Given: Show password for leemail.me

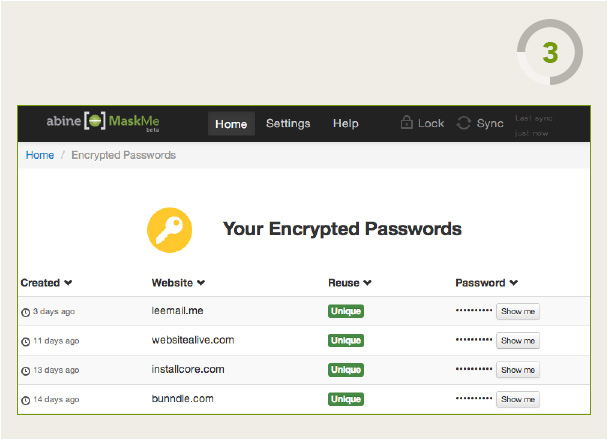Looking at the screenshot, I should click(x=518, y=311).
